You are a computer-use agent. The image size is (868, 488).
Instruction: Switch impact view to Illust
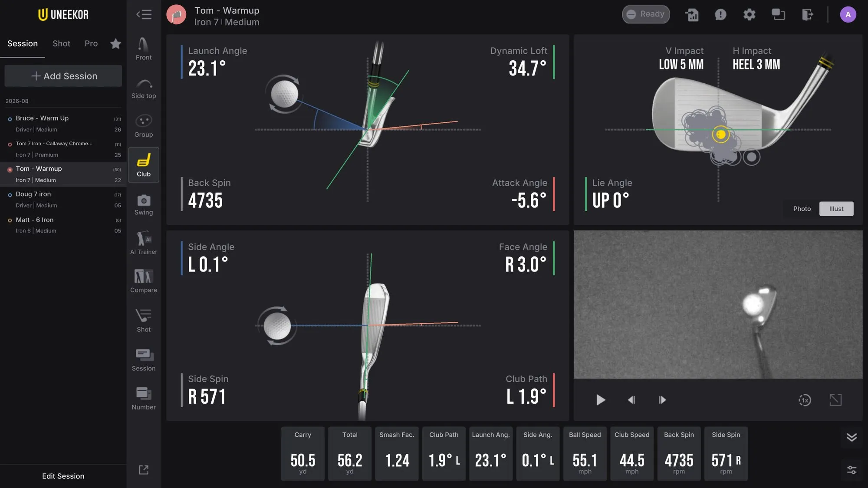pos(836,209)
